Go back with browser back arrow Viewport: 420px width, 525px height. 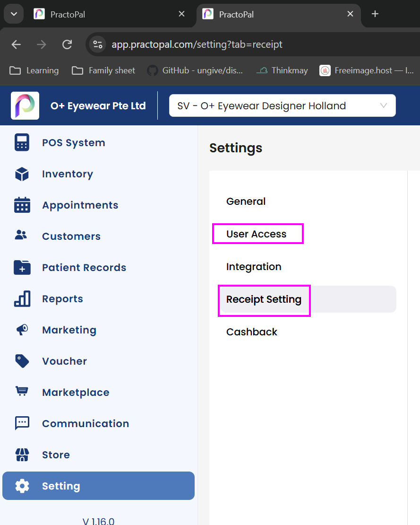pos(16,44)
